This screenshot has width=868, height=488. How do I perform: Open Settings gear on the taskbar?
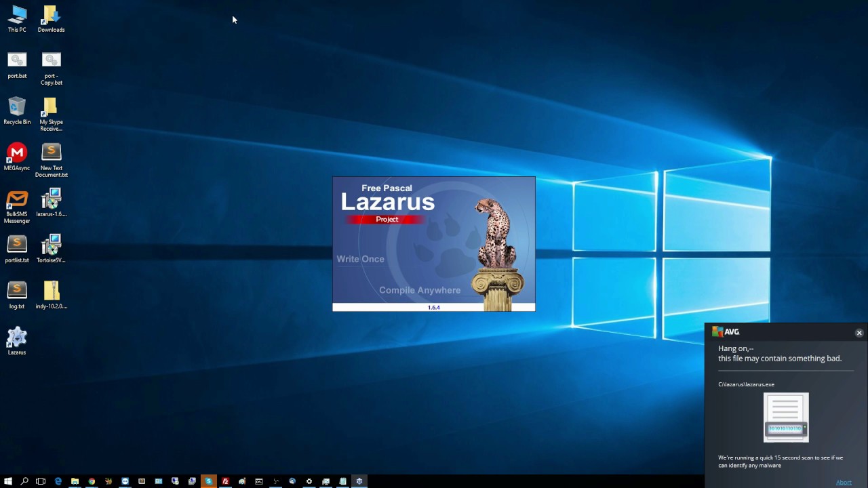[309, 481]
